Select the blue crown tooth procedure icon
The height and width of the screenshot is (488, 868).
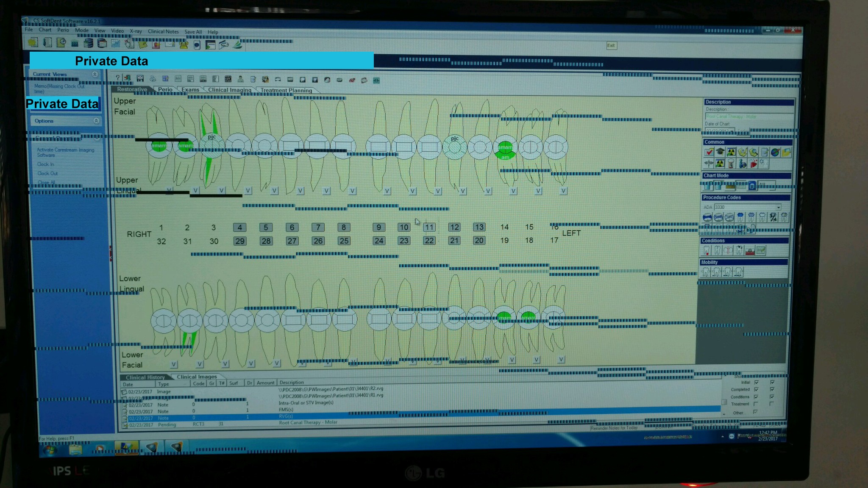point(740,218)
